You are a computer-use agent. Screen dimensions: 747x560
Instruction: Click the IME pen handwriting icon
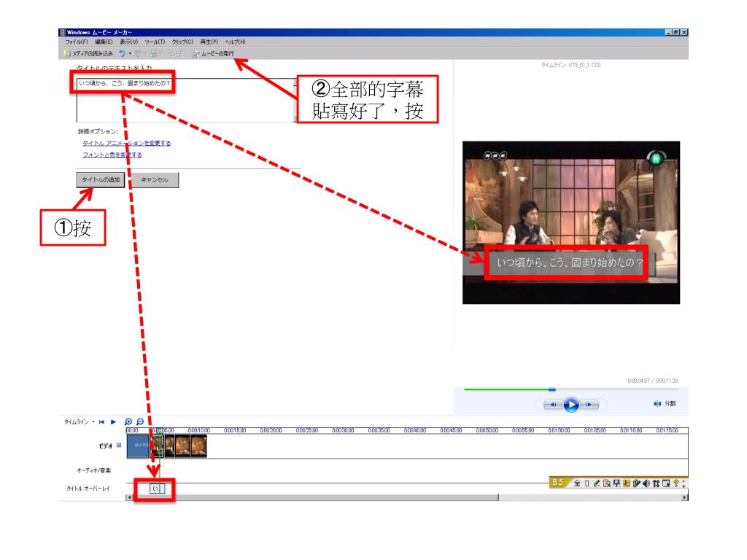(x=597, y=483)
